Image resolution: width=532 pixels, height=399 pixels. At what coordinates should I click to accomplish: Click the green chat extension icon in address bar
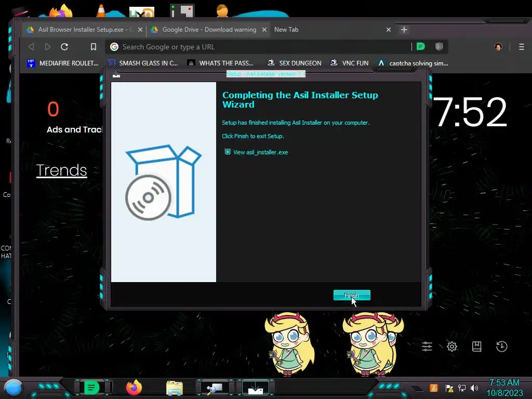coord(421,46)
